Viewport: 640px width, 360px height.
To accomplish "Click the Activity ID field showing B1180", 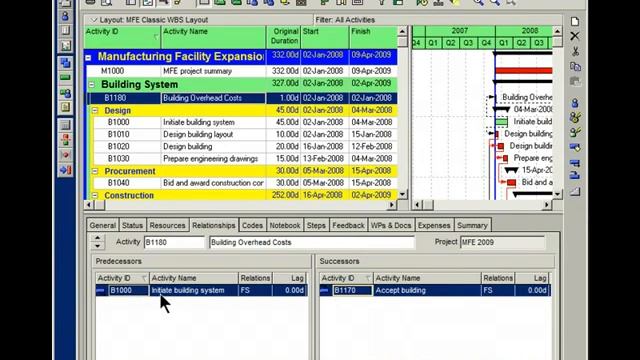I will (x=174, y=242).
